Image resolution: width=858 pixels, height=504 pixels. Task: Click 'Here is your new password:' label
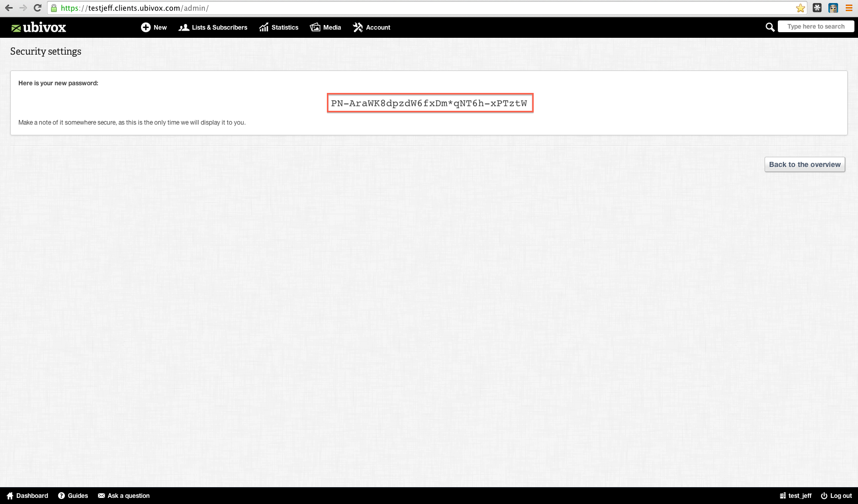point(58,83)
